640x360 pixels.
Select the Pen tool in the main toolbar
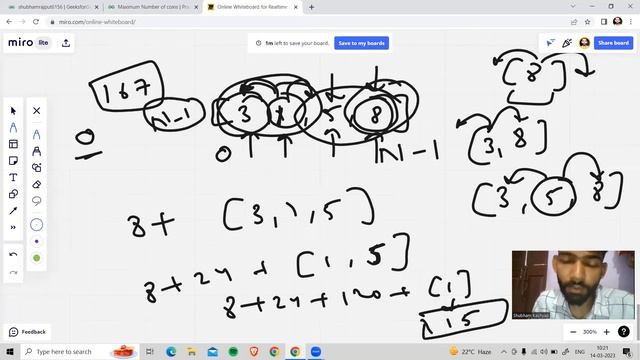13,128
